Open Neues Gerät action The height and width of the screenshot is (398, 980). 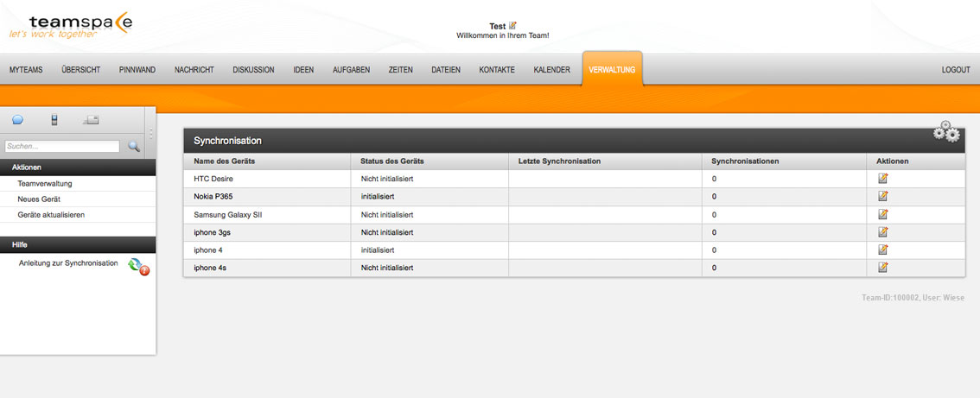[x=39, y=199]
